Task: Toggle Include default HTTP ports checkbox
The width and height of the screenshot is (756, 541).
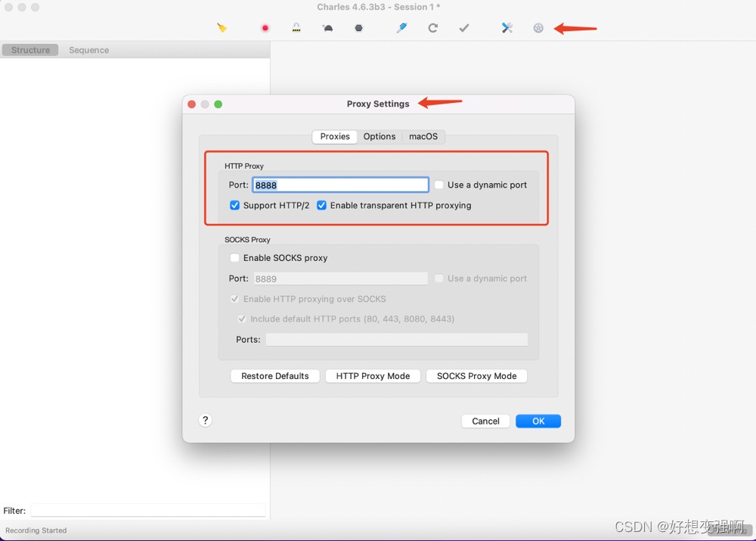Action: click(242, 319)
